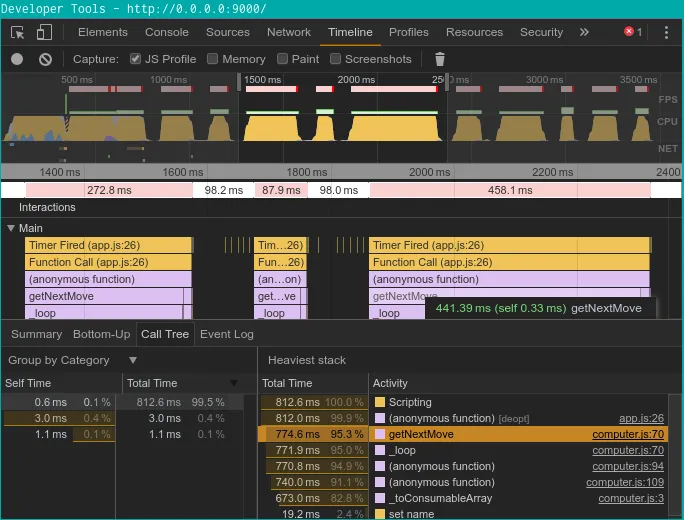This screenshot has width=684, height=520.
Task: Follow the app.js:26 link
Action: tap(641, 418)
